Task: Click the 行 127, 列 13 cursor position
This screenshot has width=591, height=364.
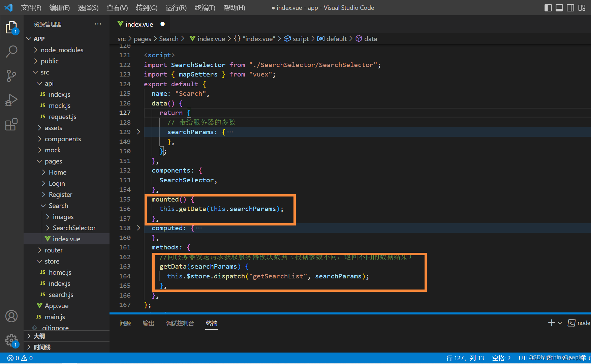Action: click(465, 358)
